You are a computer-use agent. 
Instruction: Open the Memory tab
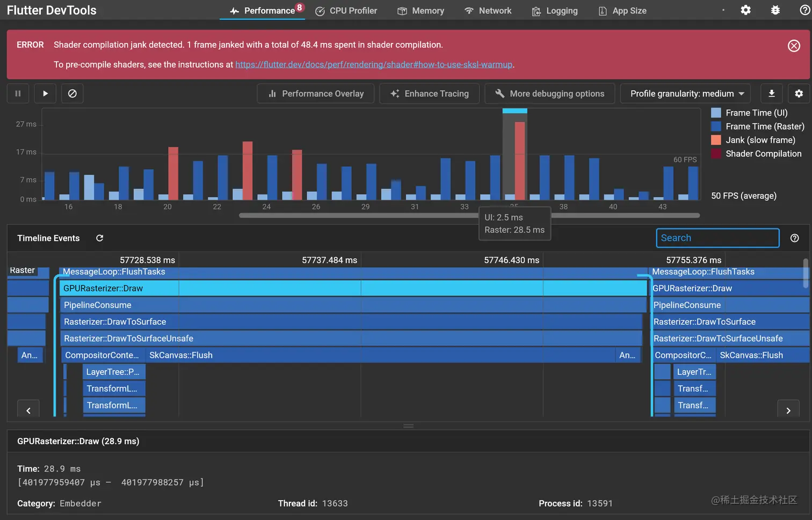pos(421,11)
